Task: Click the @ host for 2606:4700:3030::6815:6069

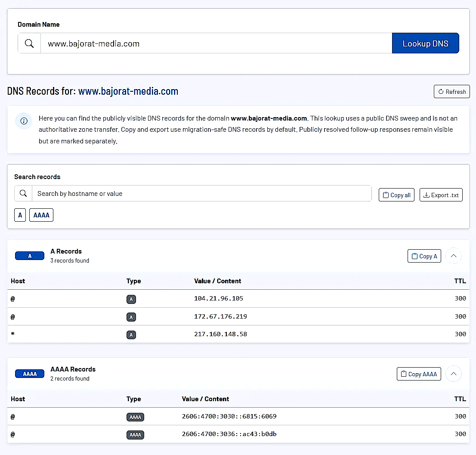Action: [x=13, y=416]
